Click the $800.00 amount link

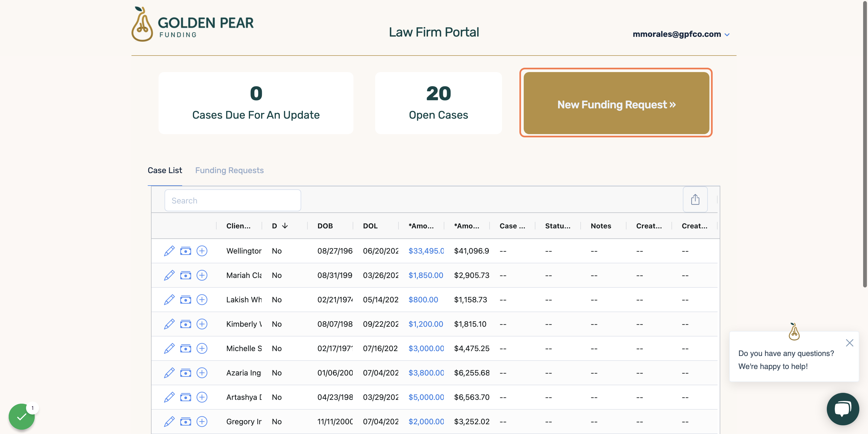[x=423, y=300]
